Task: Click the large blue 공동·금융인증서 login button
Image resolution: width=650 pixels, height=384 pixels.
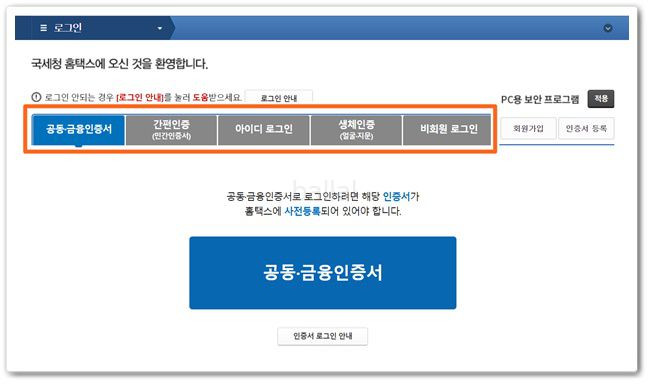Action: click(x=323, y=273)
